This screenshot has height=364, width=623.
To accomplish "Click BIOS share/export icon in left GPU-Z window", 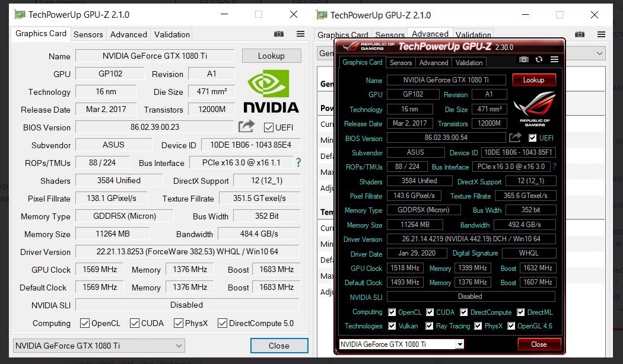I will 246,127.
